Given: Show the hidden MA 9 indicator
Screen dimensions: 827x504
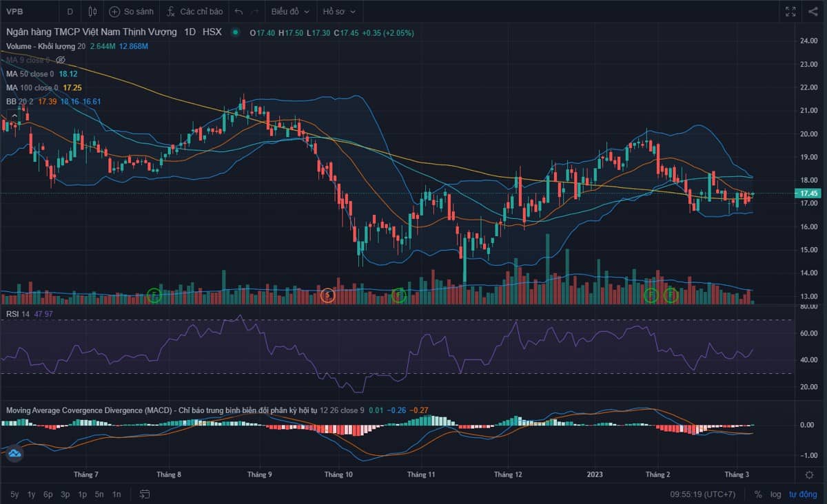Looking at the screenshot, I should click(x=61, y=60).
